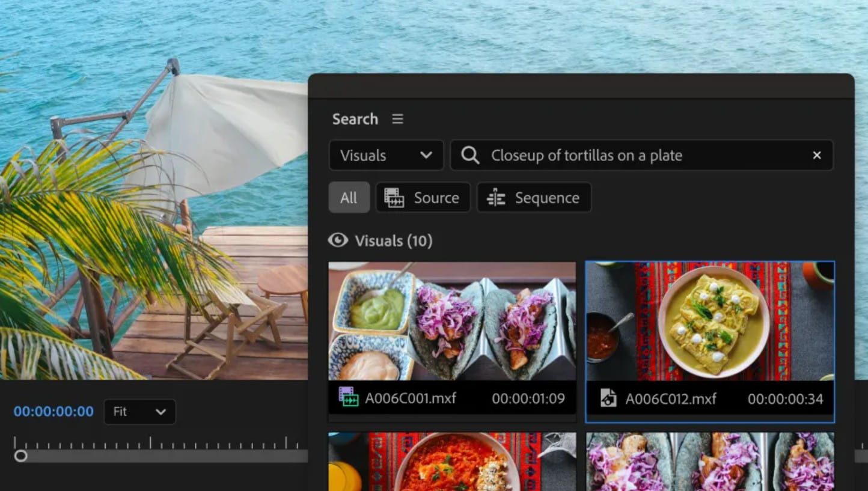Click the file icon beside A006C012.mxf
Viewport: 868px width, 491px height.
coord(608,398)
